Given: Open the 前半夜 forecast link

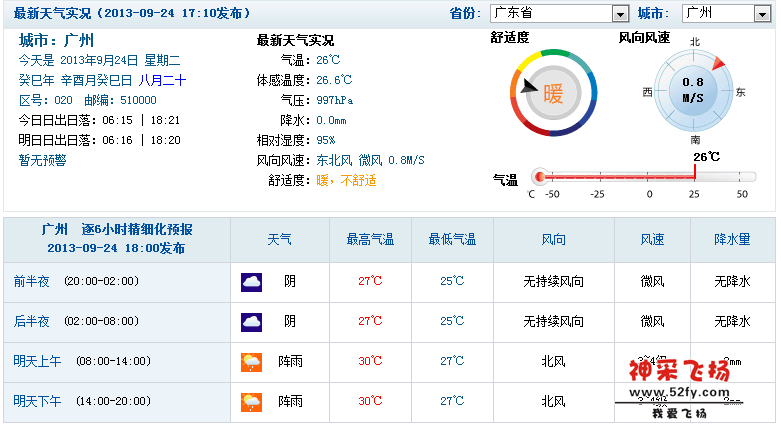Looking at the screenshot, I should pyautogui.click(x=31, y=282).
